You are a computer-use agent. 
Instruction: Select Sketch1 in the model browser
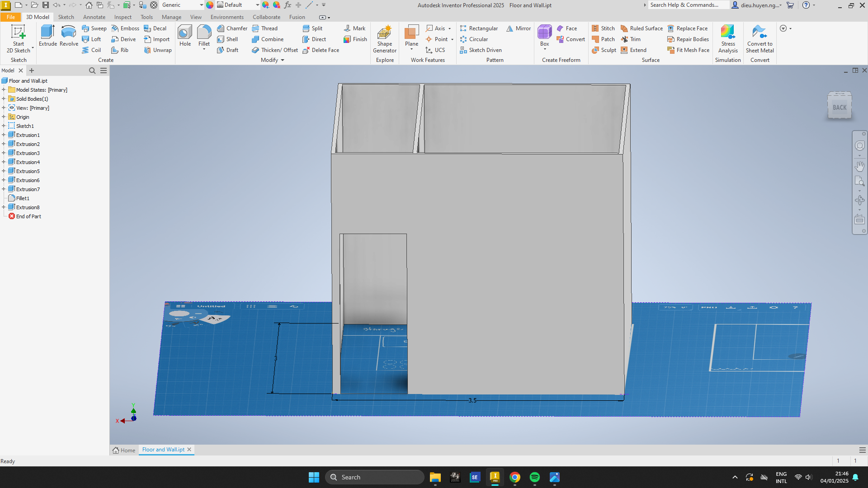tap(25, 126)
